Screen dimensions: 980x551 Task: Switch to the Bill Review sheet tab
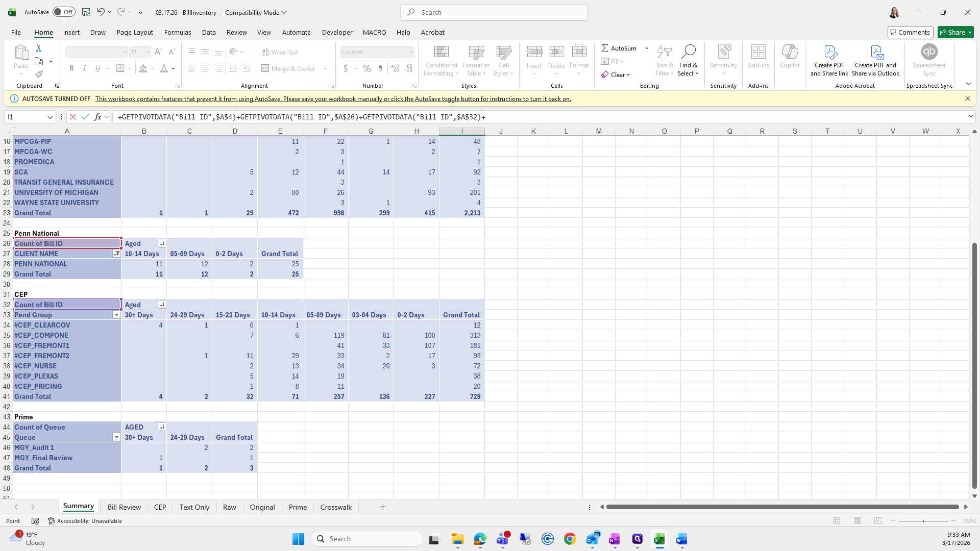point(124,507)
